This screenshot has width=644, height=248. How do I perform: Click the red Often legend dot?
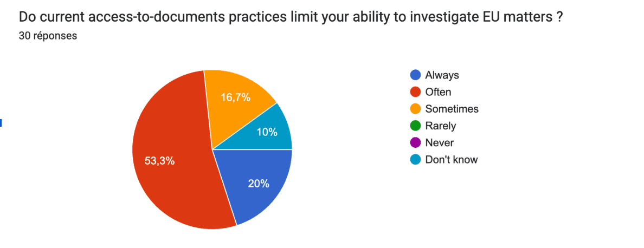[416, 92]
